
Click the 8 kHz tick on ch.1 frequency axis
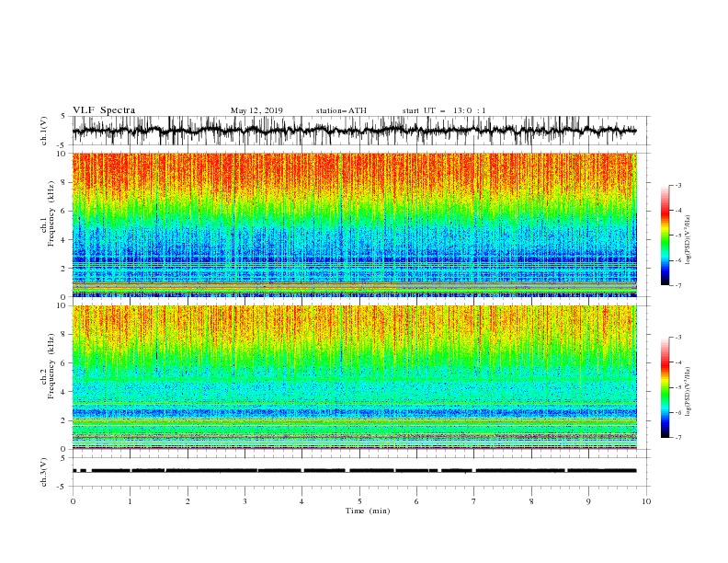(63, 182)
